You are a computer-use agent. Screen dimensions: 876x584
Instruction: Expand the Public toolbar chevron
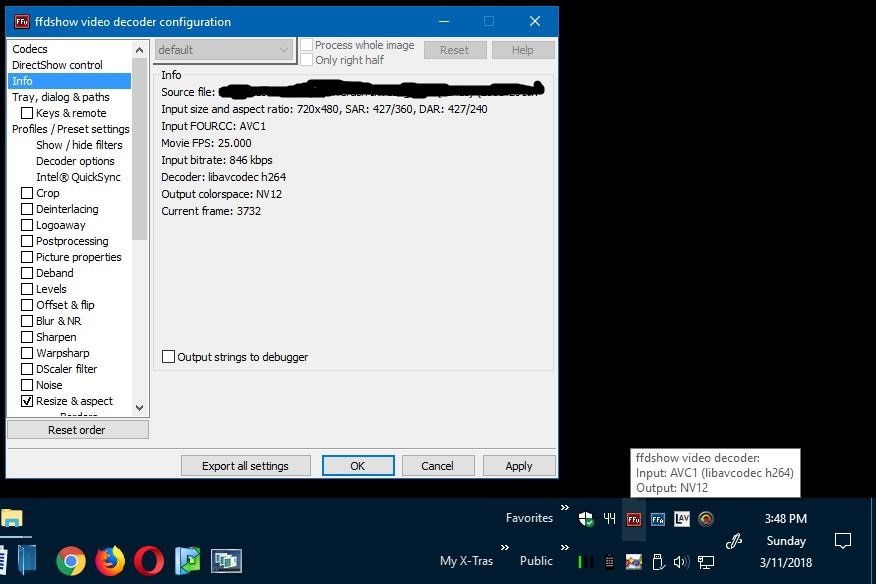coord(565,548)
